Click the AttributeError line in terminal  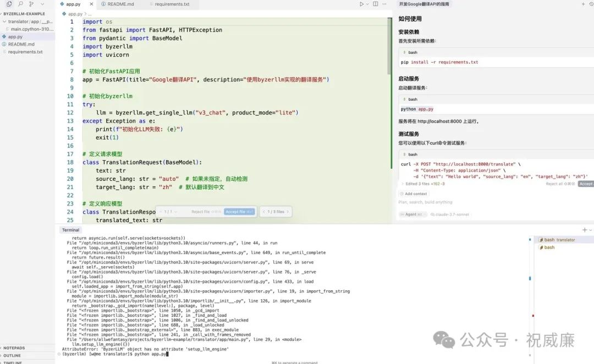(x=145, y=349)
